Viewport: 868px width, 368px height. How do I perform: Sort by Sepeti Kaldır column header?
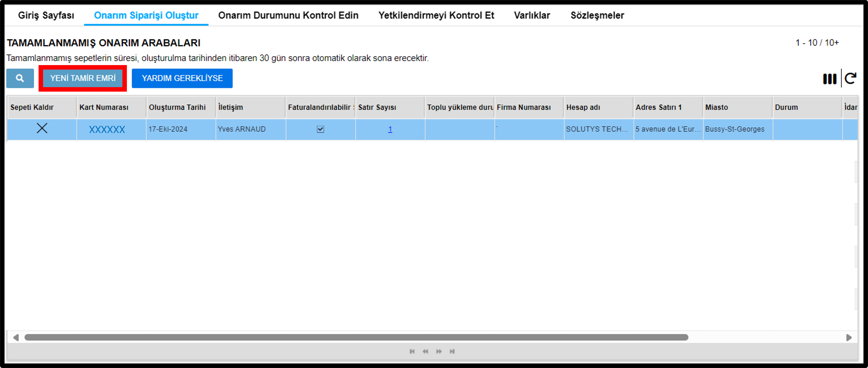coord(42,107)
